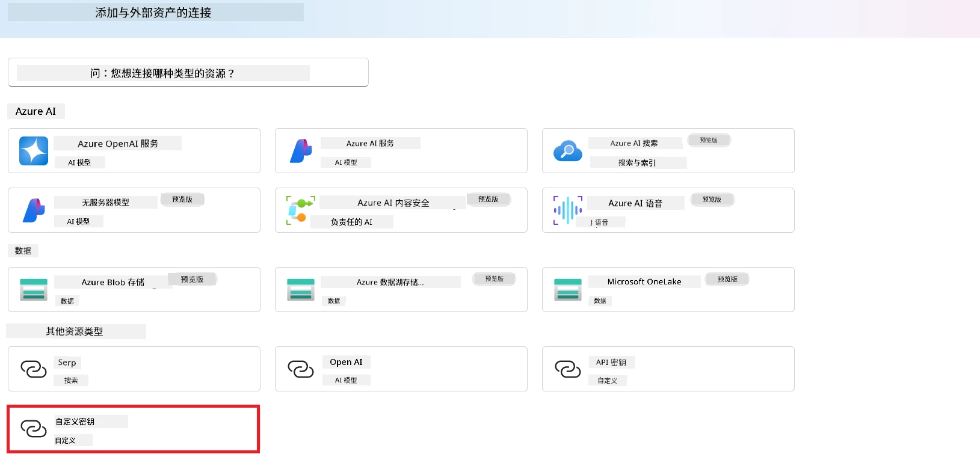Click the Azure AI 内容安全 icon
980x466 pixels.
301,210
